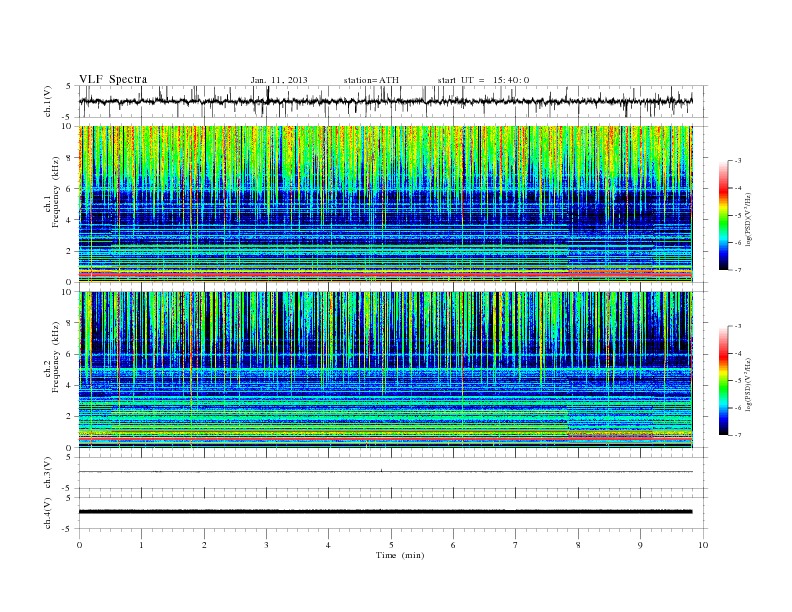
Task: Click the "10" tick label on Time axis
Action: point(703,545)
